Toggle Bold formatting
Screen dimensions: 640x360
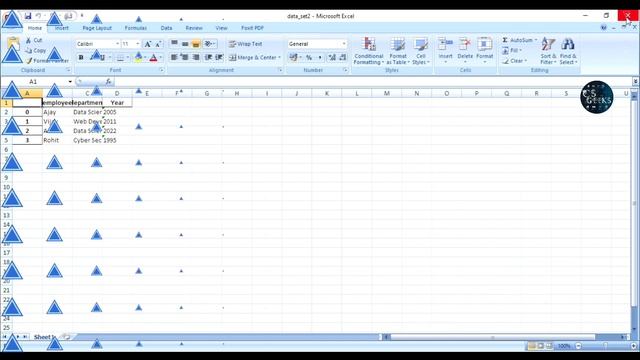tap(81, 58)
